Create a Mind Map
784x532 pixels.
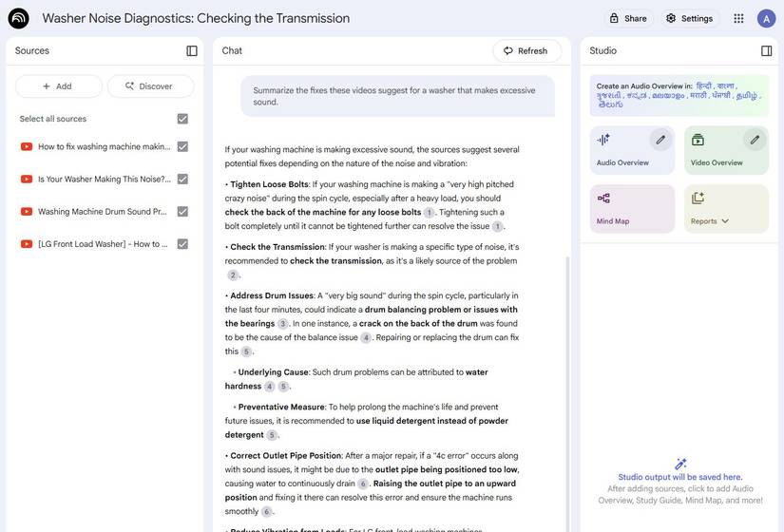[632, 208]
